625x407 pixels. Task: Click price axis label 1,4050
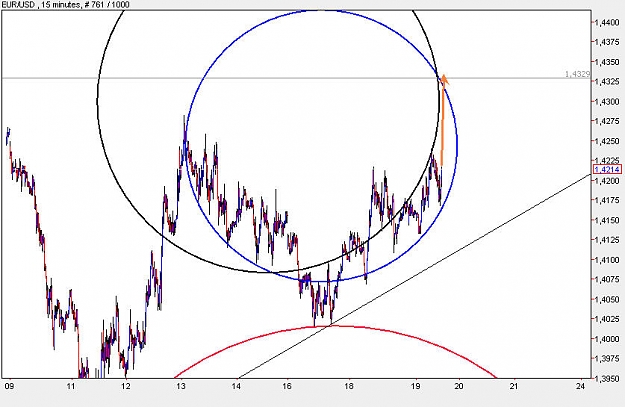pyautogui.click(x=607, y=299)
